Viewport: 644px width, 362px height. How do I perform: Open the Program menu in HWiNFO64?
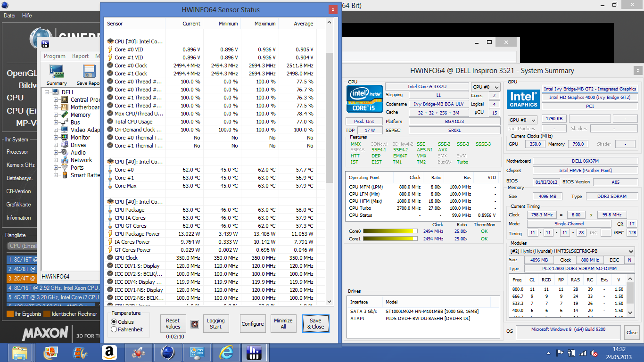click(x=55, y=56)
